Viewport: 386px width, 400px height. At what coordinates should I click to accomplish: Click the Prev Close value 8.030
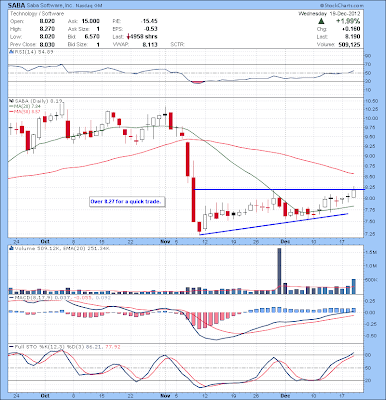pos(47,44)
